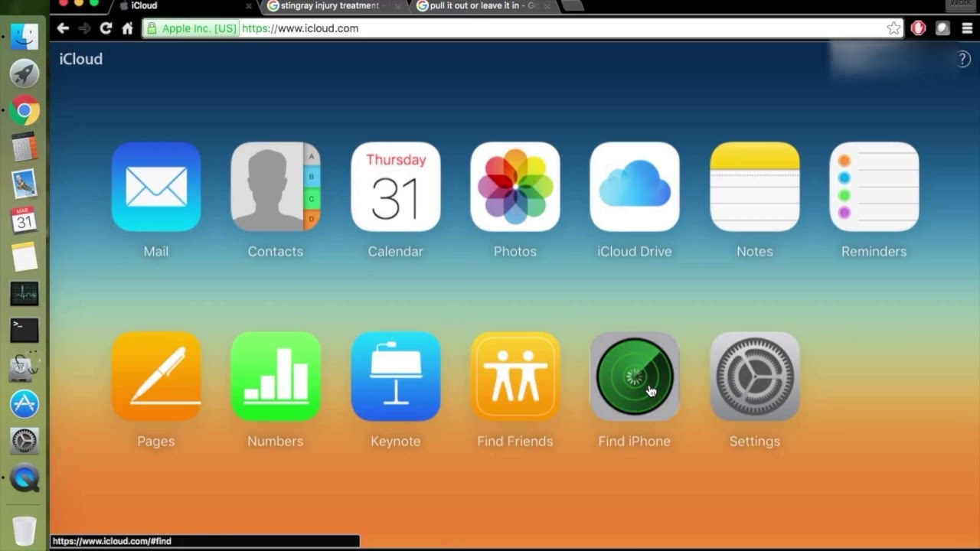980x551 pixels.
Task: Open the Photos app
Action: tap(515, 187)
